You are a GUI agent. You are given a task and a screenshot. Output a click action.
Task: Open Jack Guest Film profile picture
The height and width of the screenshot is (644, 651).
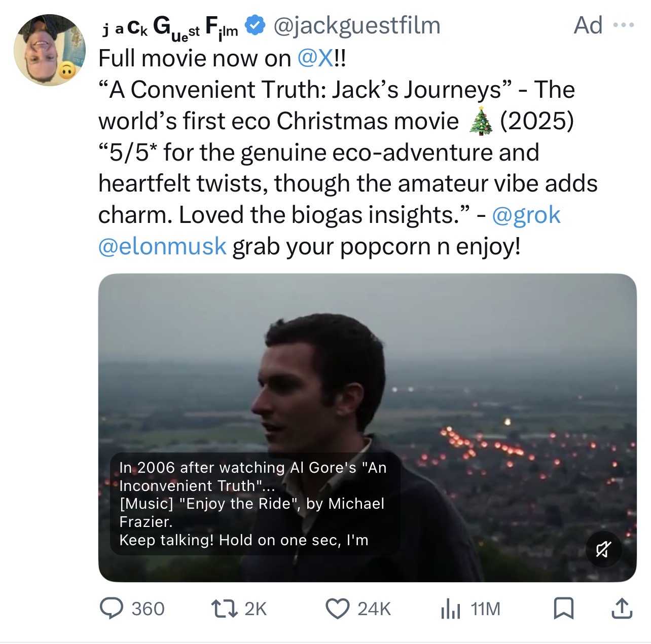pyautogui.click(x=50, y=50)
